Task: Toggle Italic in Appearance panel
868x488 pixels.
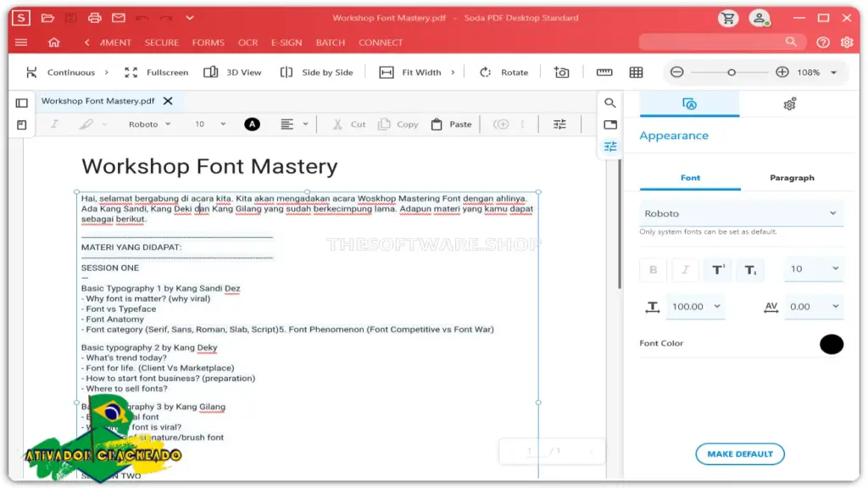Action: tap(685, 270)
